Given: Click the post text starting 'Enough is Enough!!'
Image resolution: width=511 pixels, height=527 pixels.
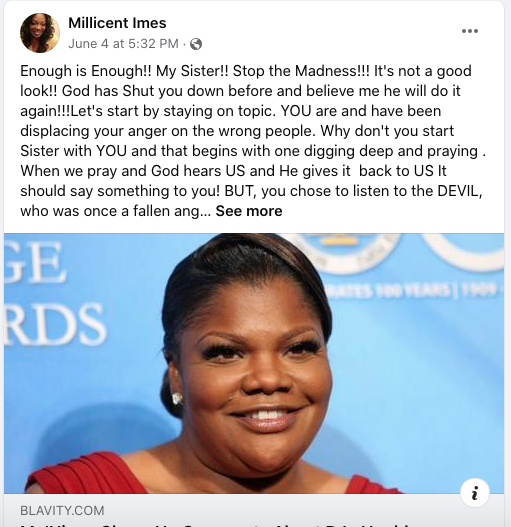Looking at the screenshot, I should coord(252,141).
